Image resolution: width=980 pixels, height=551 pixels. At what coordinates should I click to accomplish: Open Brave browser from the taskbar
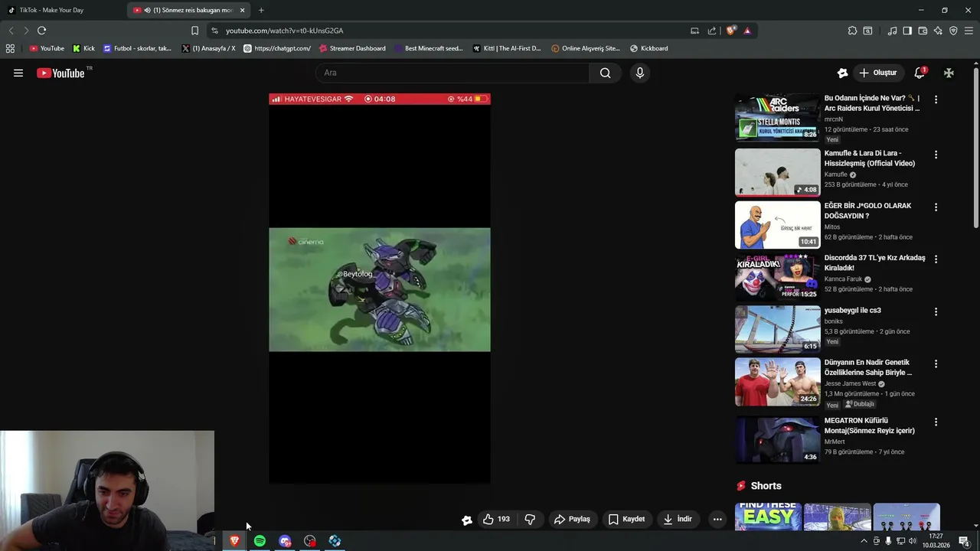[235, 541]
